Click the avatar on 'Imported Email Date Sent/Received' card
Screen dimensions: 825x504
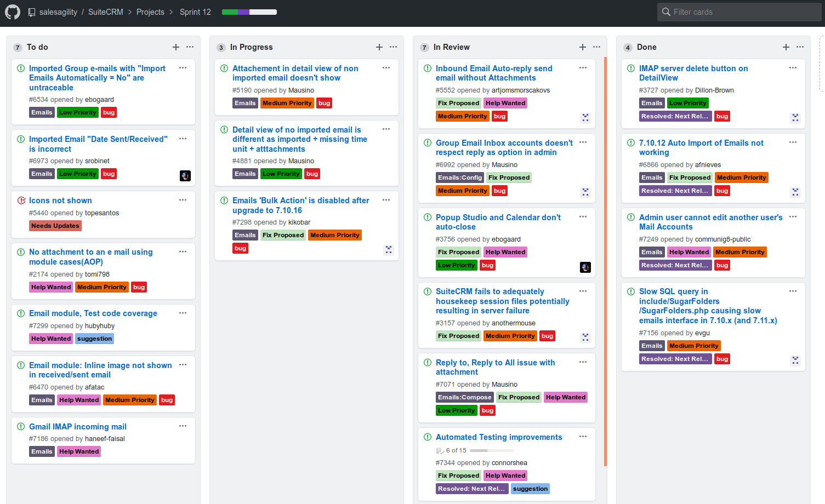185,176
